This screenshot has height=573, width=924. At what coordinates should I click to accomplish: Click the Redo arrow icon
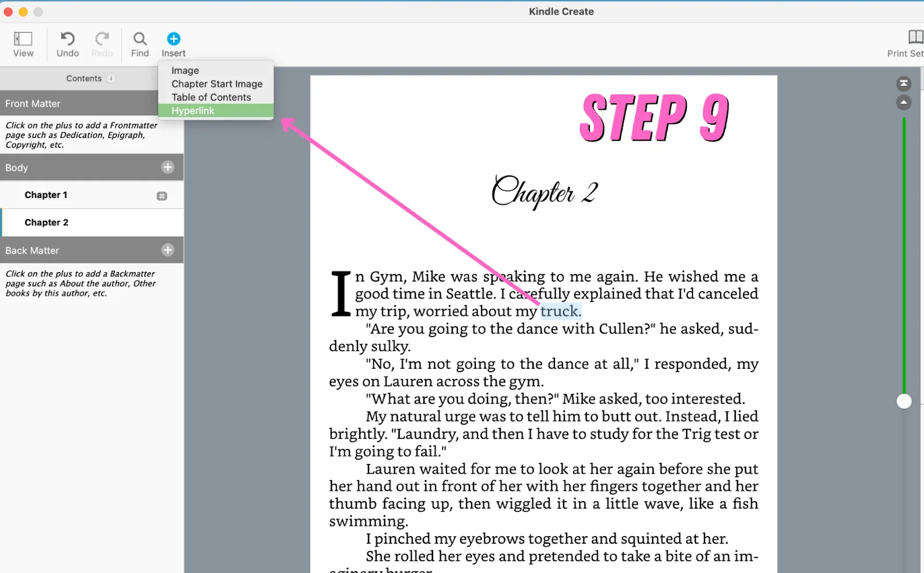pos(102,39)
